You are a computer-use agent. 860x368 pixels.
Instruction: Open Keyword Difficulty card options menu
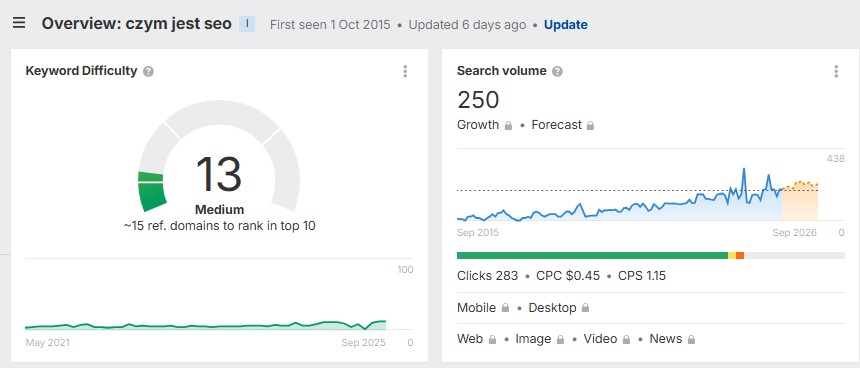(405, 71)
